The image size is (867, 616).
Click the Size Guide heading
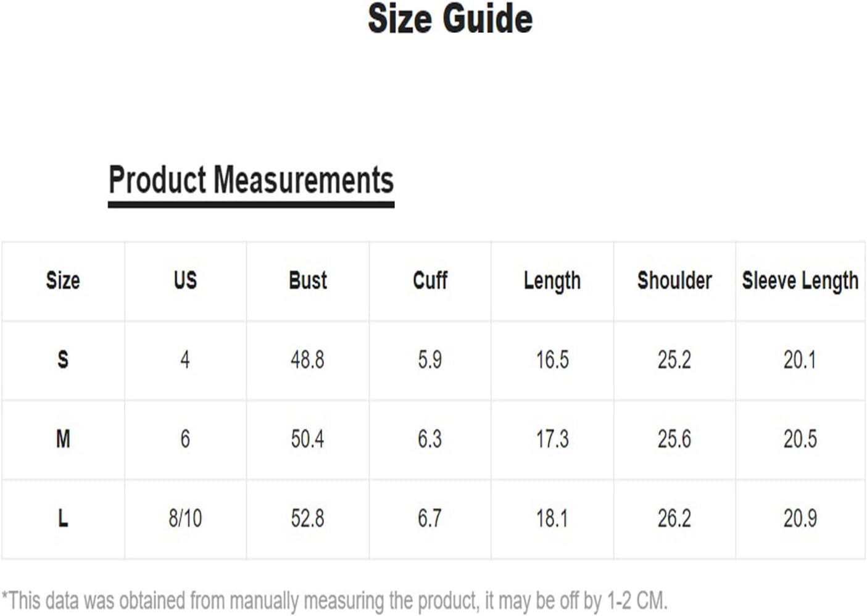[x=450, y=19]
